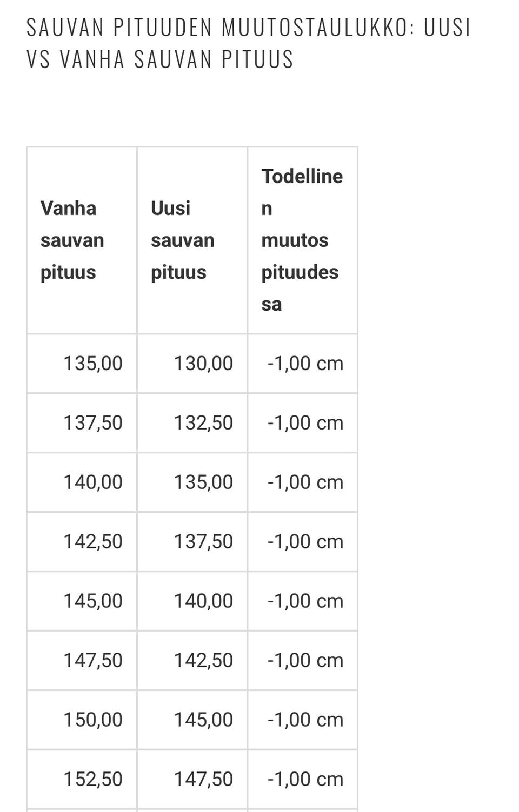This screenshot has height=812, width=519.
Task: Click the 'Todellinen muutos pituudessa' column header
Action: point(302,240)
